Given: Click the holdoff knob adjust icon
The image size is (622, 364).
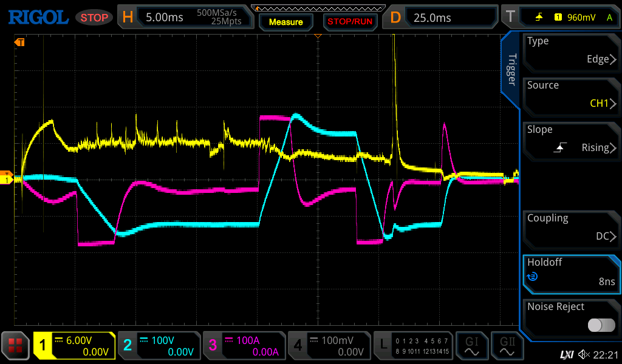Looking at the screenshot, I should coord(532,277).
